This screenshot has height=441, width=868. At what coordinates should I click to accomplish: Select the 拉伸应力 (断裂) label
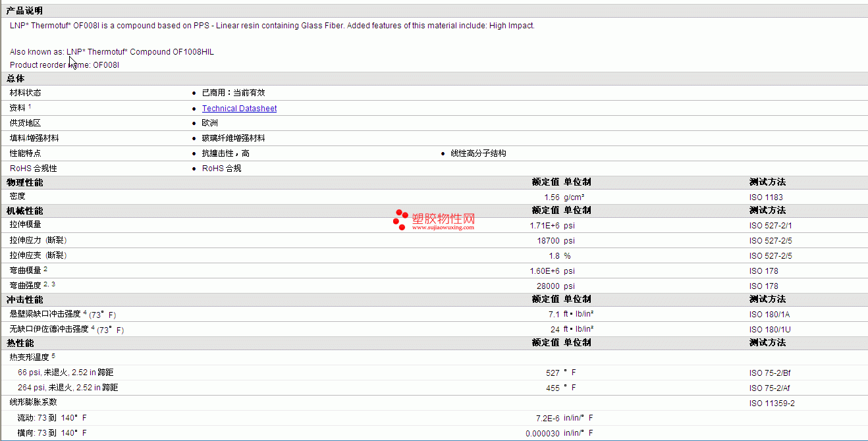coord(38,240)
